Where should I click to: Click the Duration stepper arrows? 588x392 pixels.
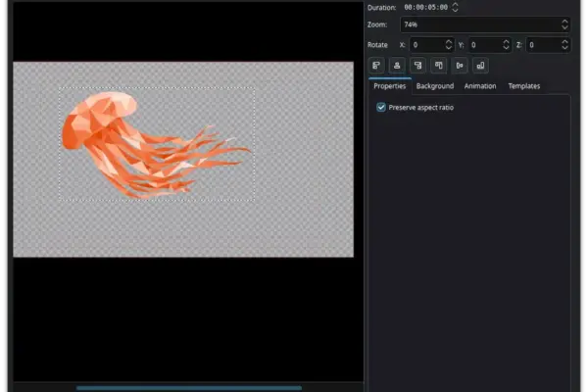click(x=455, y=7)
